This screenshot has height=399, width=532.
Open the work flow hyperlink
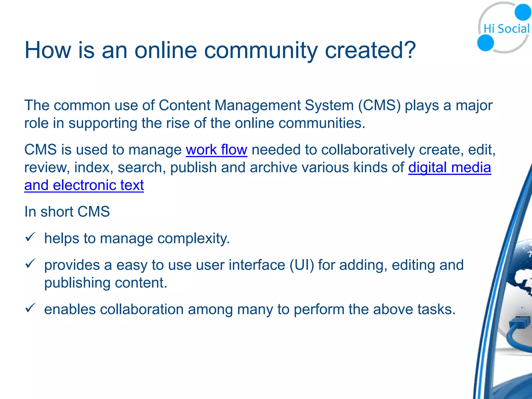click(216, 150)
